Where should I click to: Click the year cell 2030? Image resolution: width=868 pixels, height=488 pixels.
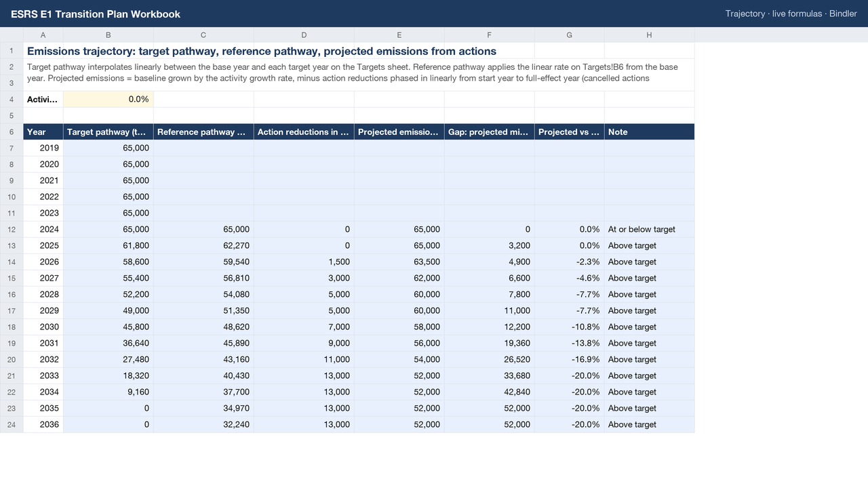tap(43, 327)
